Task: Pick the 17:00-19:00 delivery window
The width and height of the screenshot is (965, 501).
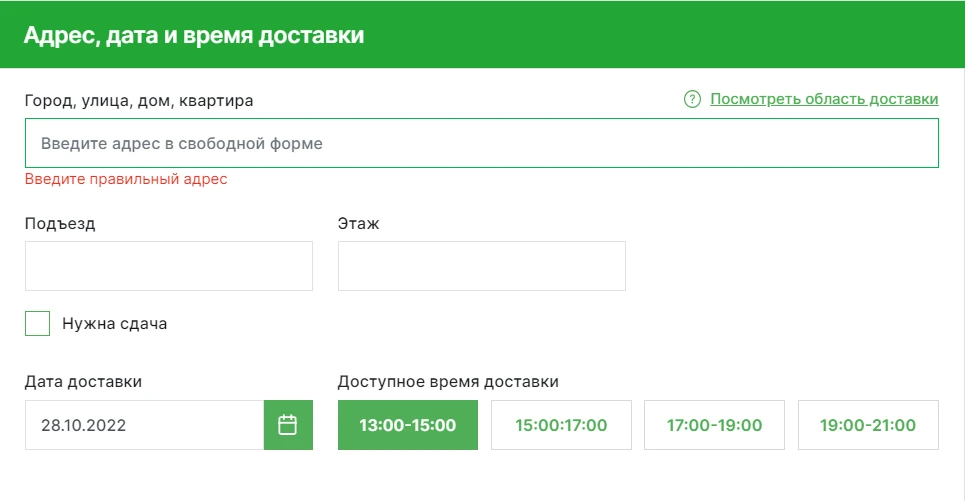Action: pos(714,425)
